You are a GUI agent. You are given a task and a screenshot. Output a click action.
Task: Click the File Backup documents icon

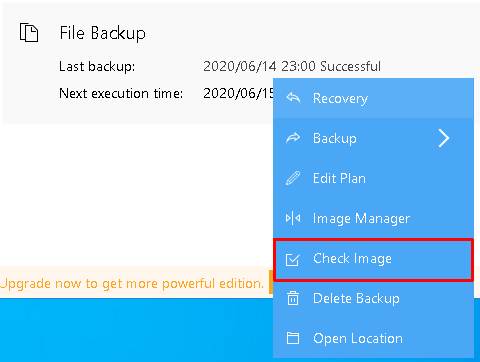point(29,33)
